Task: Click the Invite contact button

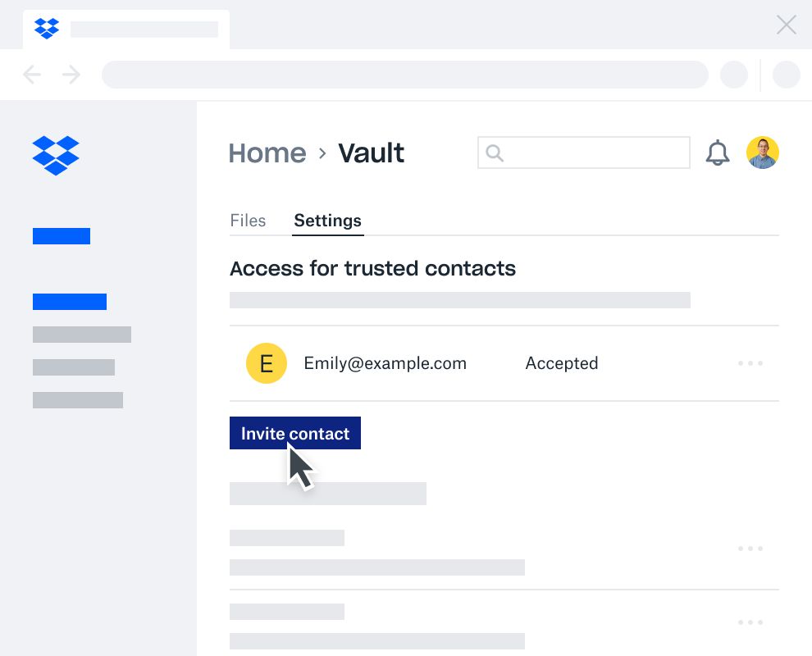Action: (295, 433)
